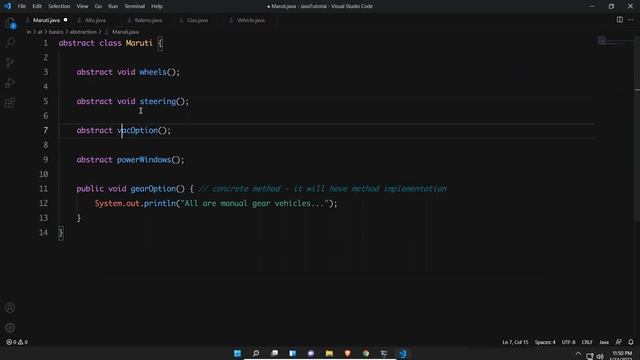Click Spaces: 4 indentation setting
640x360 pixels.
pos(545,342)
